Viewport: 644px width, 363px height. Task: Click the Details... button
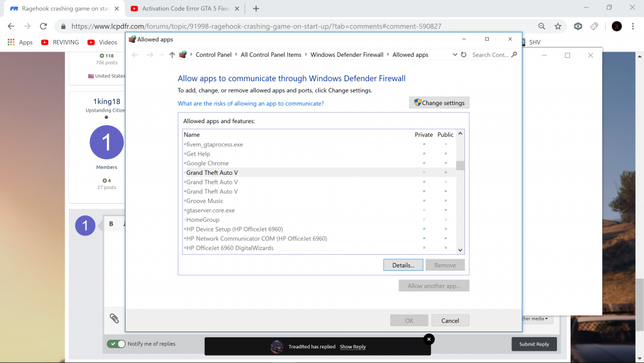[x=403, y=265]
